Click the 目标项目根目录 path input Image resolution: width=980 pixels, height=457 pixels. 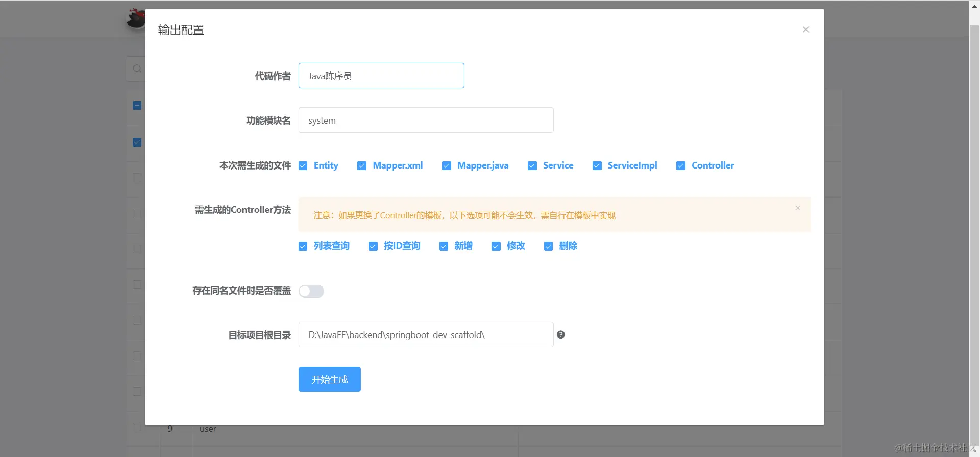tap(426, 334)
